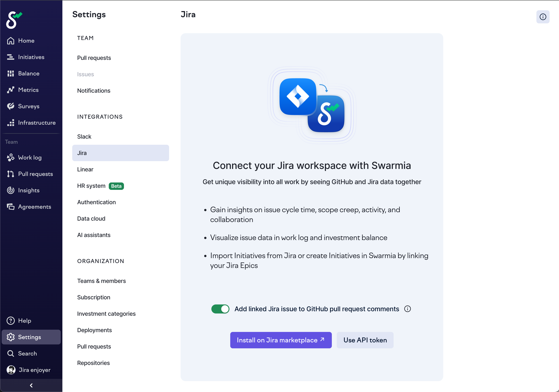Image resolution: width=559 pixels, height=392 pixels.
Task: Click the Use API token button
Action: pyautogui.click(x=365, y=340)
